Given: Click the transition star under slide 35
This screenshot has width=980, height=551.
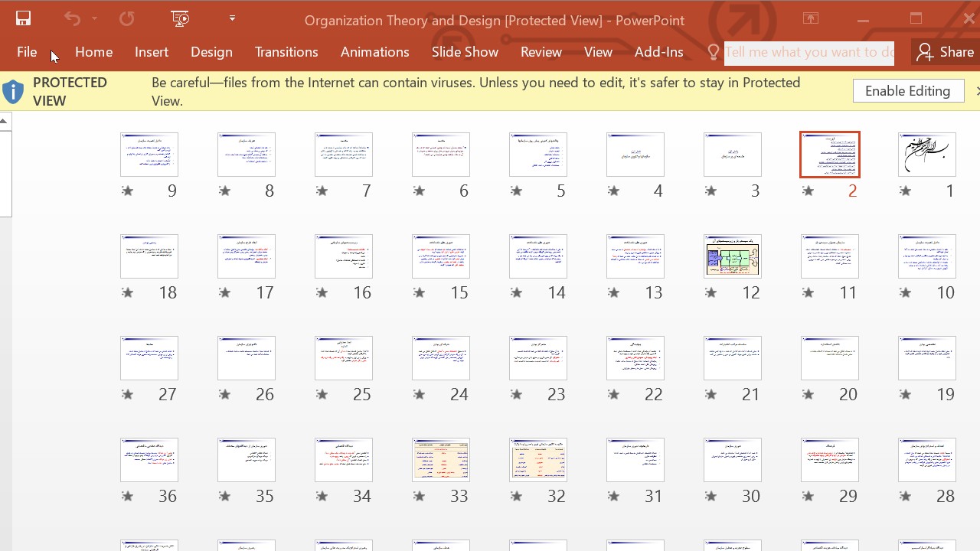Looking at the screenshot, I should pyautogui.click(x=225, y=497).
